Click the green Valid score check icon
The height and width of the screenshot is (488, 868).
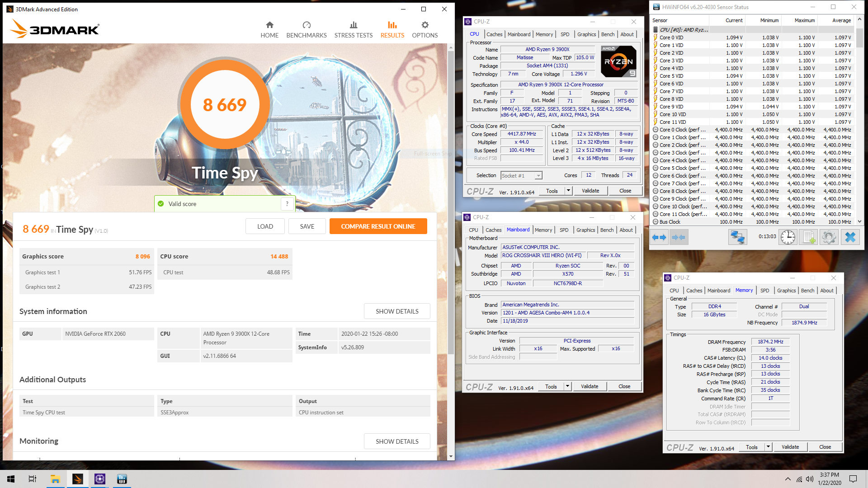160,204
